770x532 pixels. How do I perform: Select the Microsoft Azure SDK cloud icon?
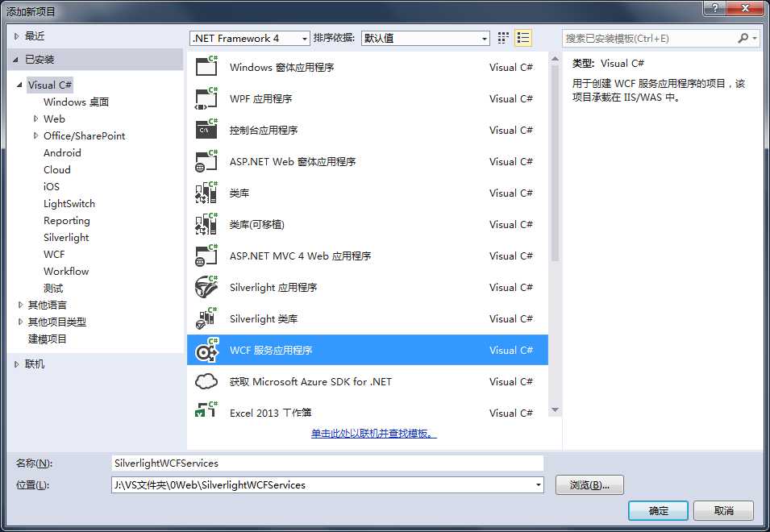click(206, 381)
